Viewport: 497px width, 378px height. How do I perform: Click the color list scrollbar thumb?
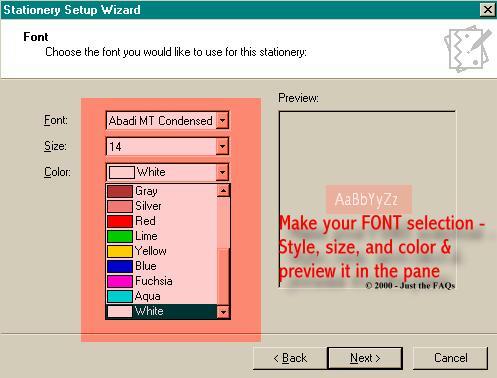(223, 276)
